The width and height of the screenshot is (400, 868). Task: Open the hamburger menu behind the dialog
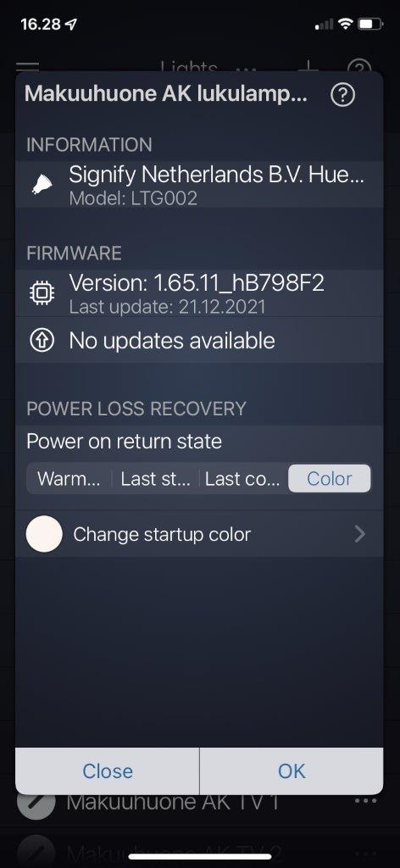tap(28, 68)
